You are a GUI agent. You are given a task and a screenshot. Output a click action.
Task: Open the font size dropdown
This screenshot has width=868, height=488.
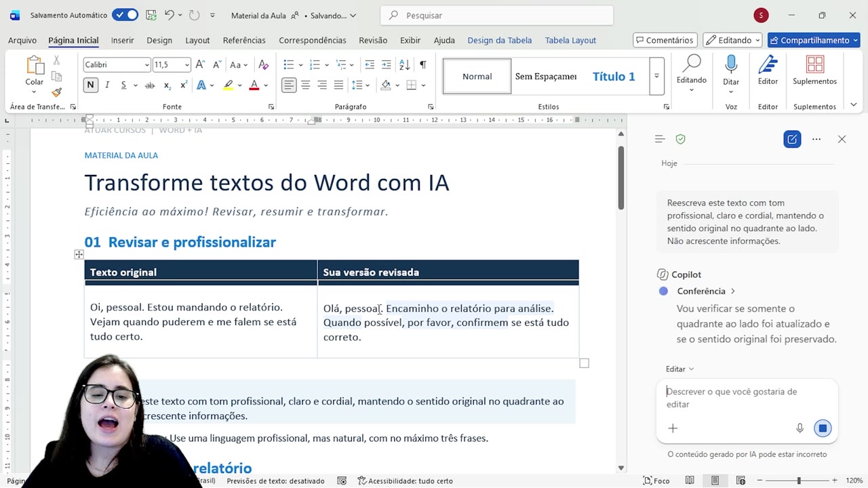point(186,65)
